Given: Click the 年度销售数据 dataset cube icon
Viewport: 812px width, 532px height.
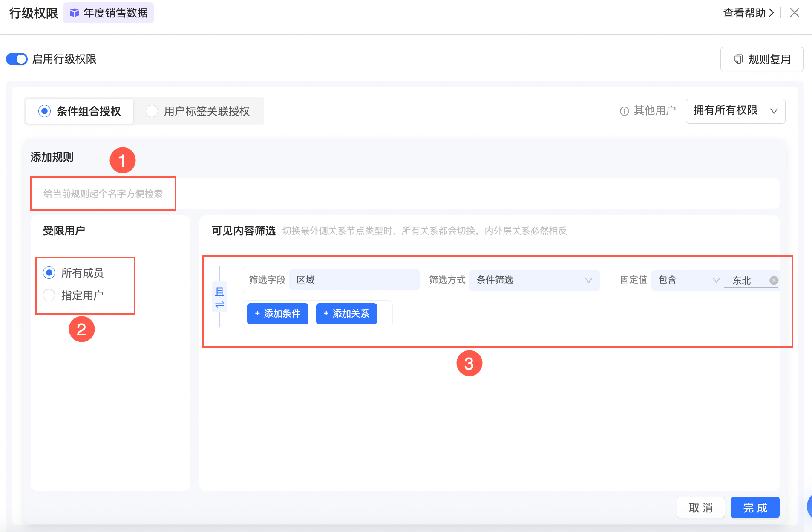Looking at the screenshot, I should click(x=74, y=13).
